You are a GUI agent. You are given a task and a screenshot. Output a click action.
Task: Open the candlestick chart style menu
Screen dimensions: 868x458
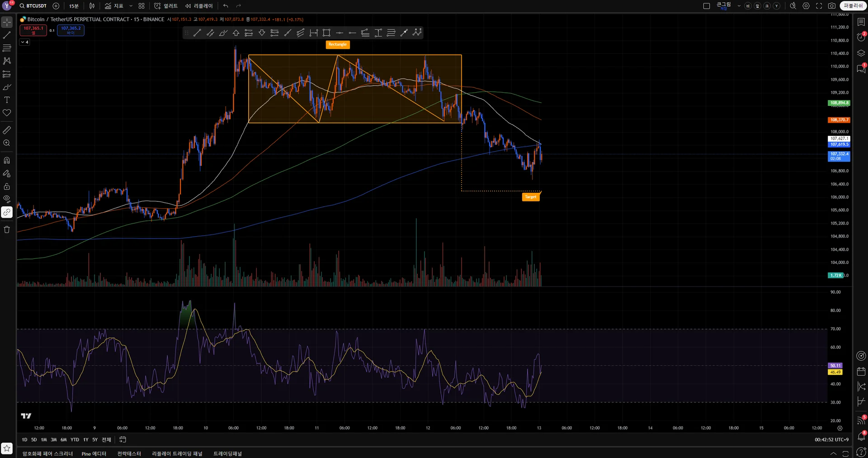[x=92, y=6]
